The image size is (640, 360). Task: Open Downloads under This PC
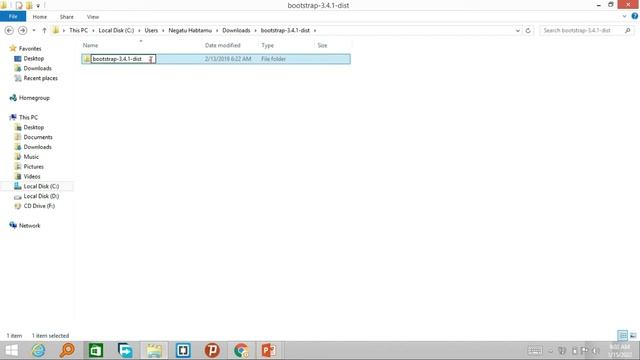coord(38,147)
